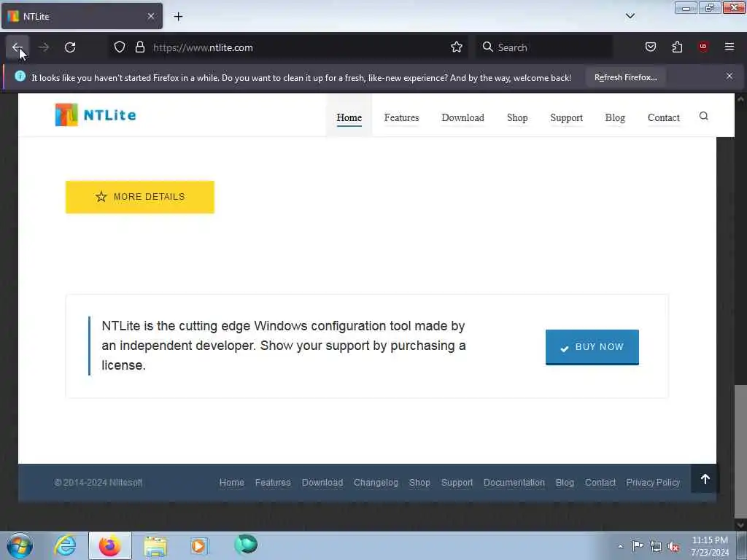Open the footer Features link
This screenshot has width=747, height=560.
(273, 483)
